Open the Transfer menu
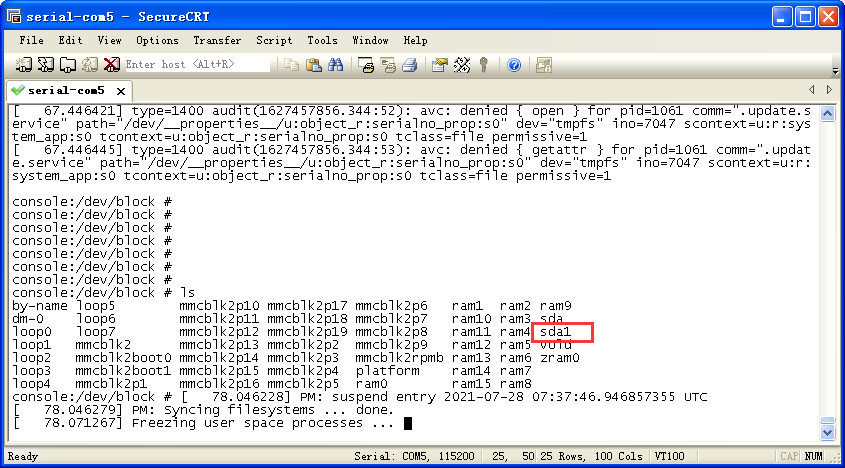 [217, 41]
